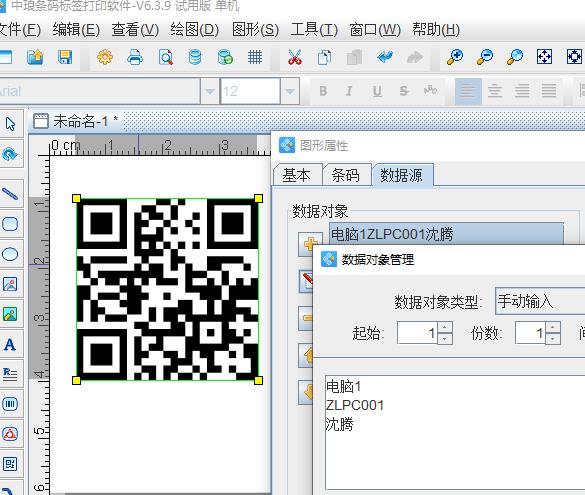This screenshot has width=585, height=495.
Task: Align text right
Action: click(522, 91)
